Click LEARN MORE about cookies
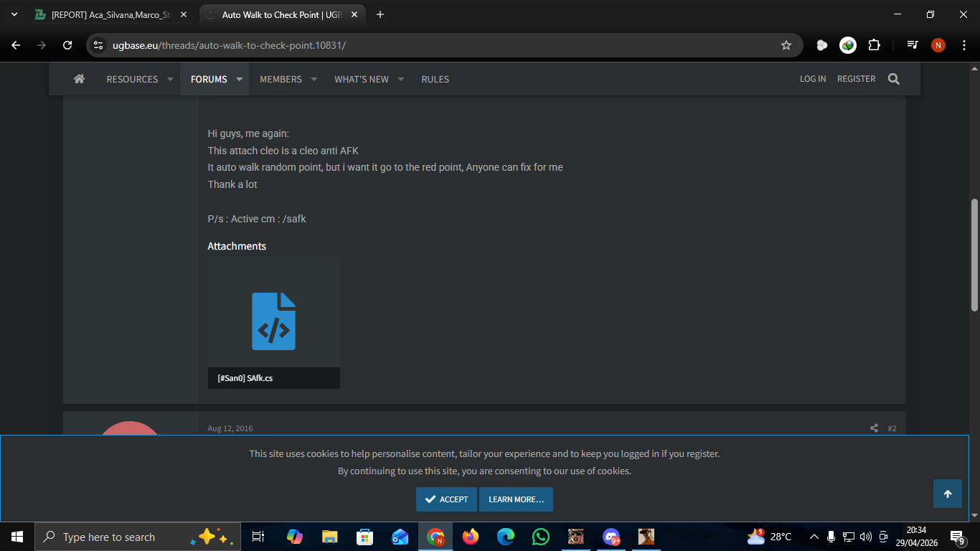Viewport: 980px width, 551px height. coord(516,499)
